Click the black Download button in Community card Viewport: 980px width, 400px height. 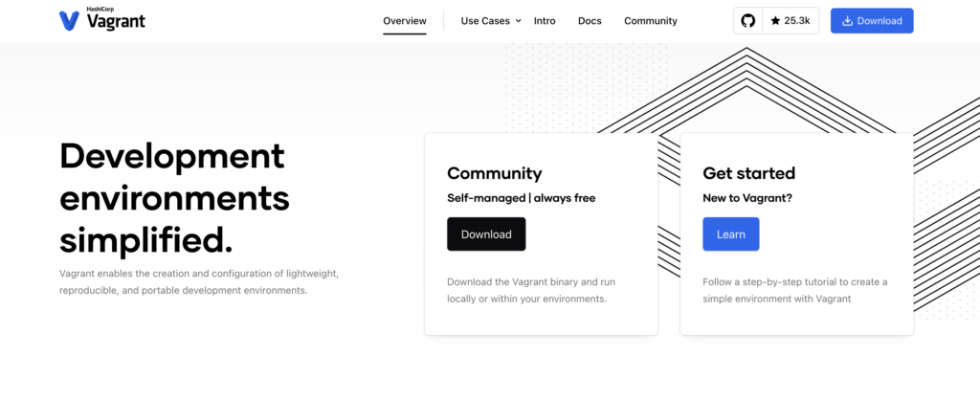click(486, 234)
